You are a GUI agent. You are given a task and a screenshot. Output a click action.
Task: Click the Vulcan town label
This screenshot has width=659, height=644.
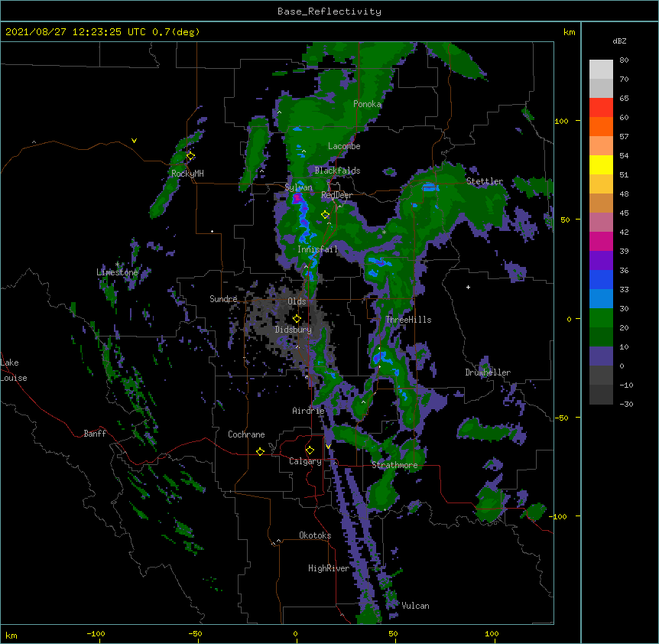pos(415,606)
